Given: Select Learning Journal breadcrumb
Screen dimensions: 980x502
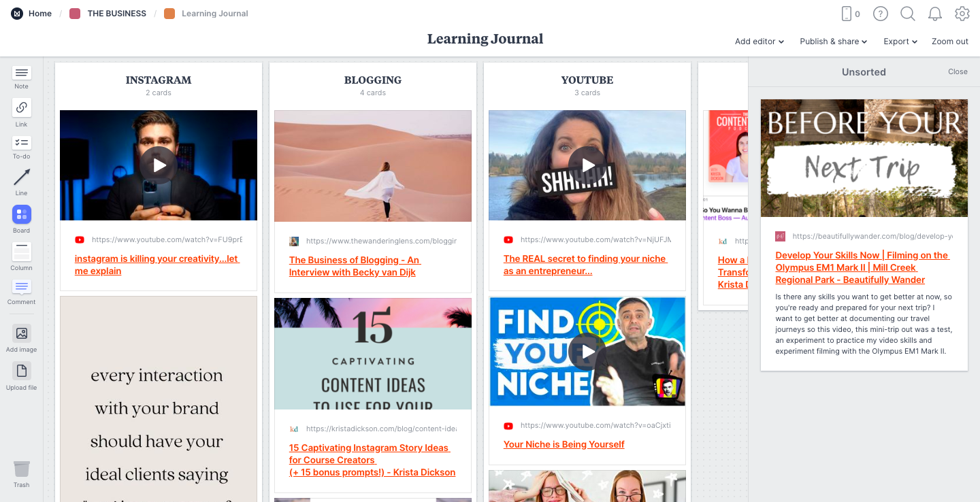Looking at the screenshot, I should [x=215, y=14].
